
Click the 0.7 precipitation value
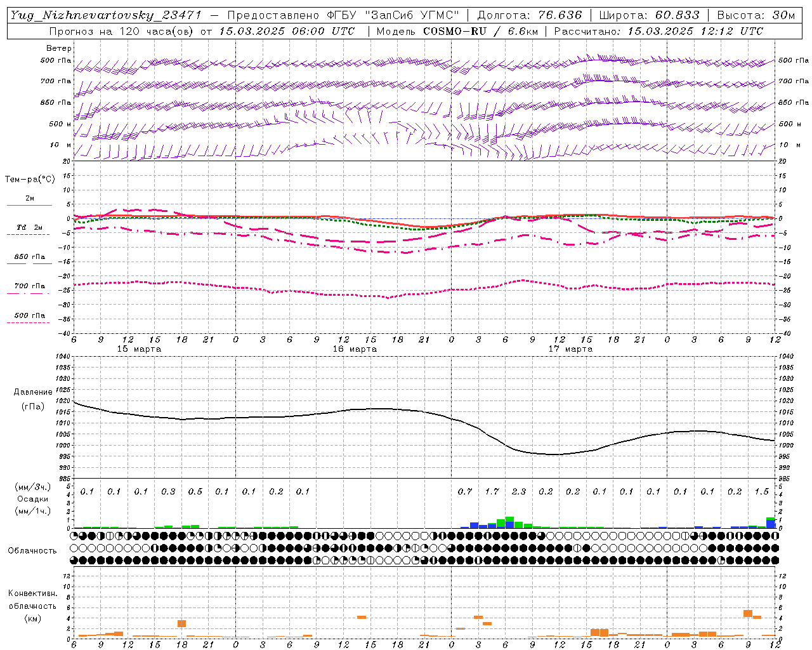pos(465,491)
